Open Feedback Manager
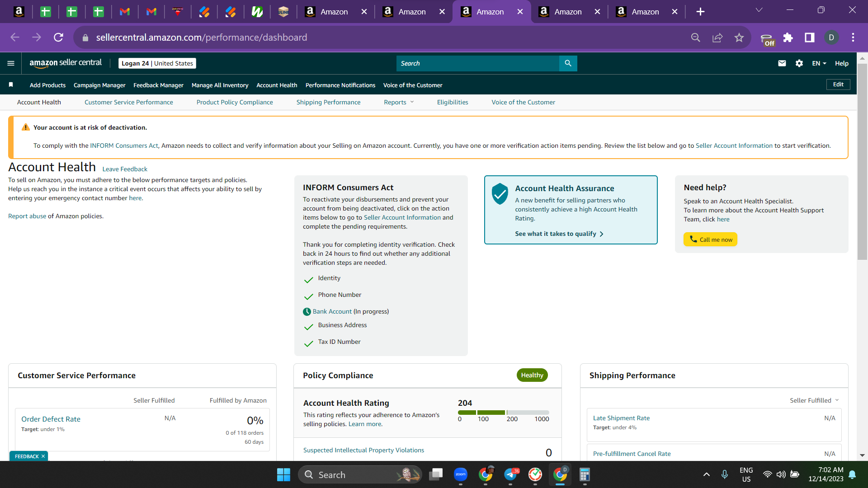This screenshot has width=868, height=488. tap(158, 85)
